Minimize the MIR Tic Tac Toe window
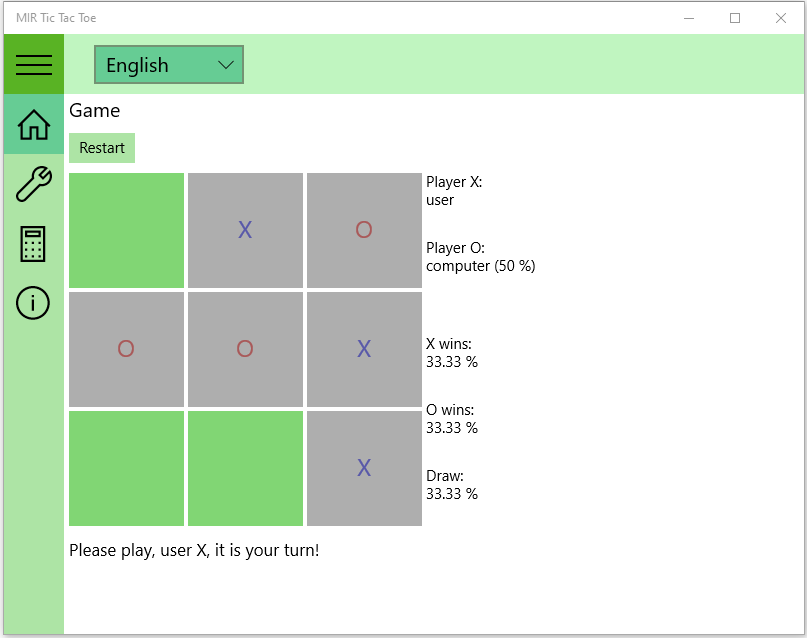The image size is (807, 638). (688, 17)
